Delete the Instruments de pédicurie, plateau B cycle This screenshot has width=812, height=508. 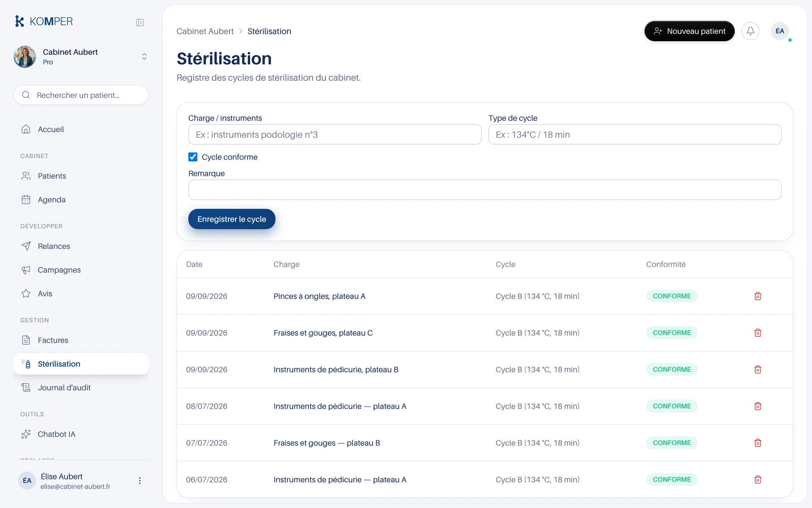(758, 369)
